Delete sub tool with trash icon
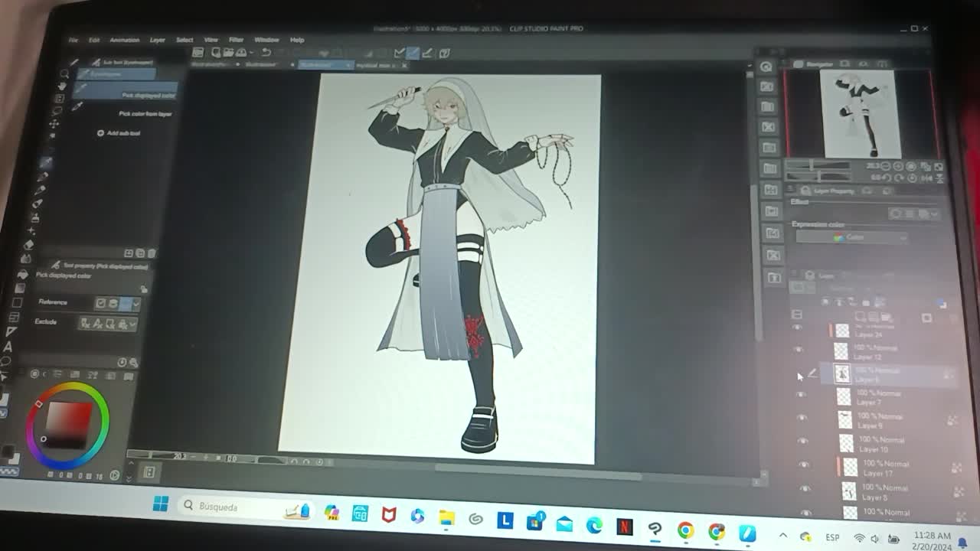 coord(152,253)
